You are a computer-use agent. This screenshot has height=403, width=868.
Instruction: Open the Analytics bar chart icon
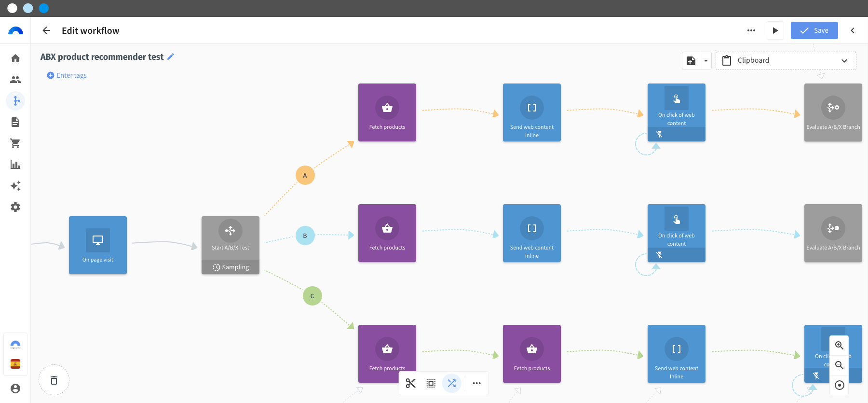click(x=15, y=165)
